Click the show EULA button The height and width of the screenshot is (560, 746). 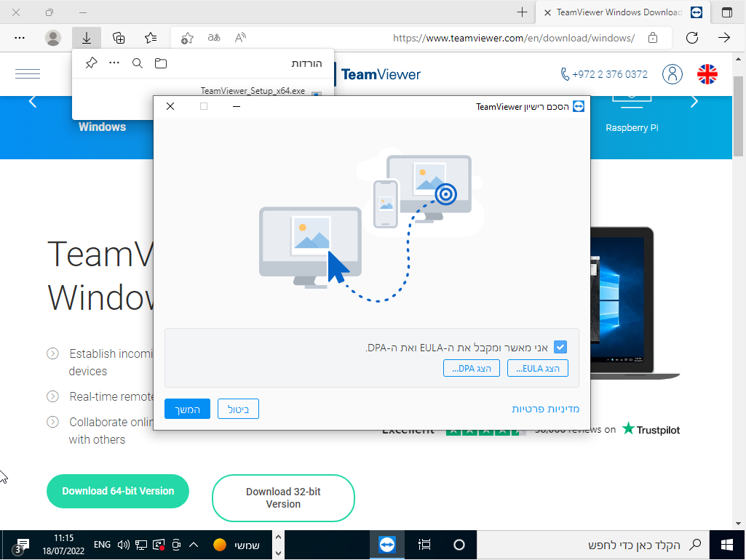pos(538,369)
